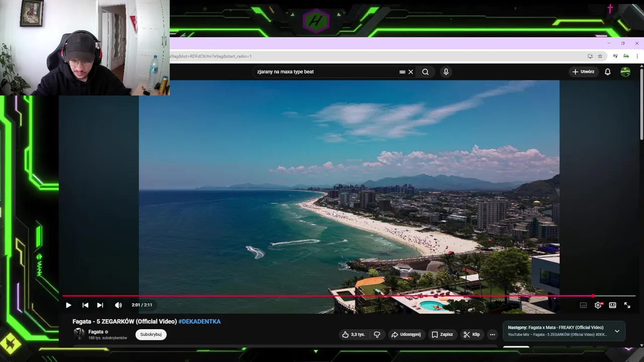Open Fagata channel avatar

point(79,334)
